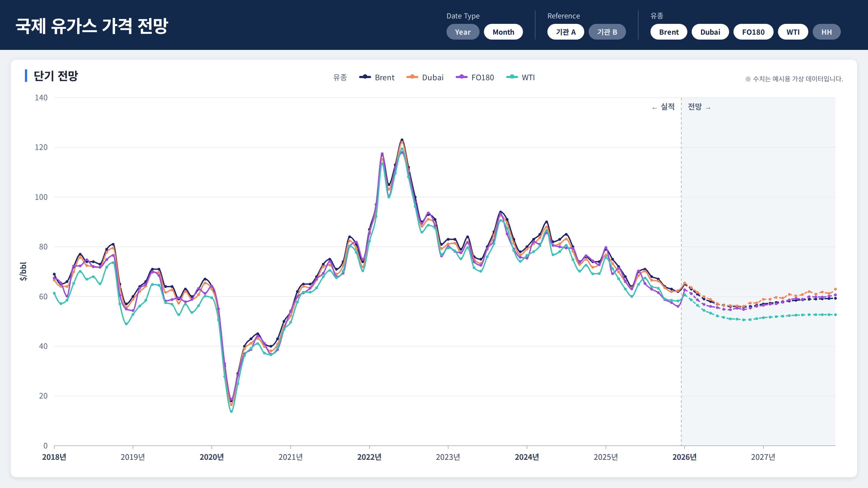
Task: Click the 2024년 x-axis label
Action: (527, 457)
